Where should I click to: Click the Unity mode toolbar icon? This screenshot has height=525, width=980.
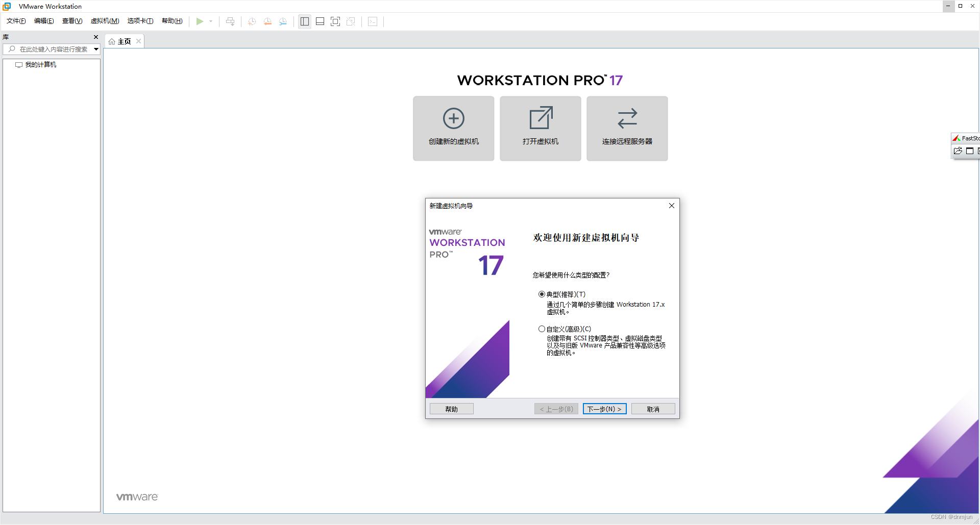click(351, 21)
